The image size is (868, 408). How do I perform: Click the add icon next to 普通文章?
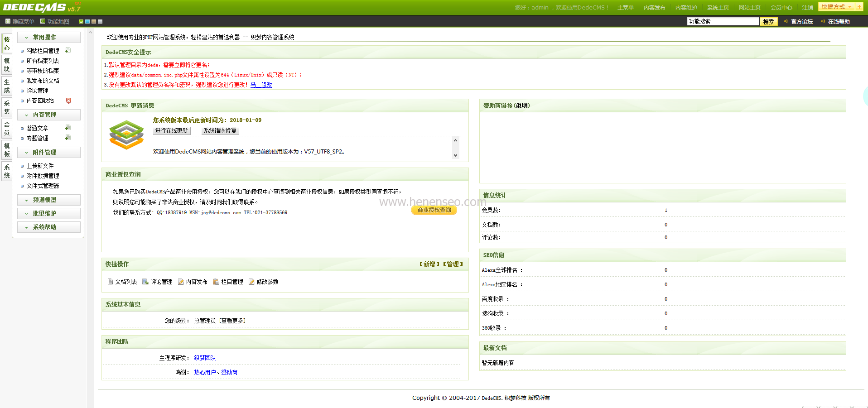[x=68, y=128]
